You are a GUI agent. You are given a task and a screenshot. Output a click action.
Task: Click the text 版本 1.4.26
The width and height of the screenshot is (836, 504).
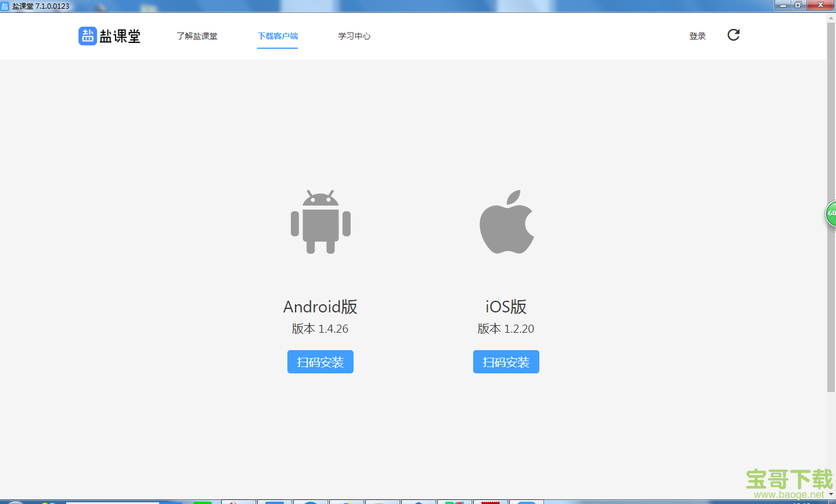(320, 329)
